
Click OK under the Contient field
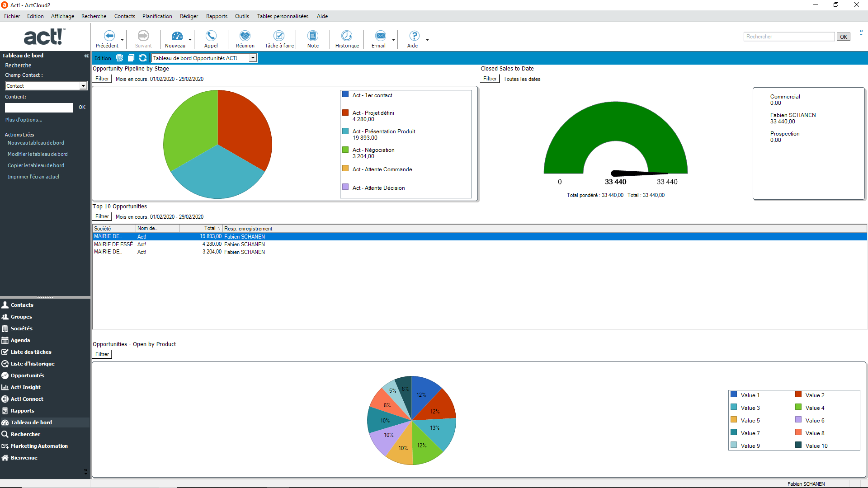click(82, 108)
